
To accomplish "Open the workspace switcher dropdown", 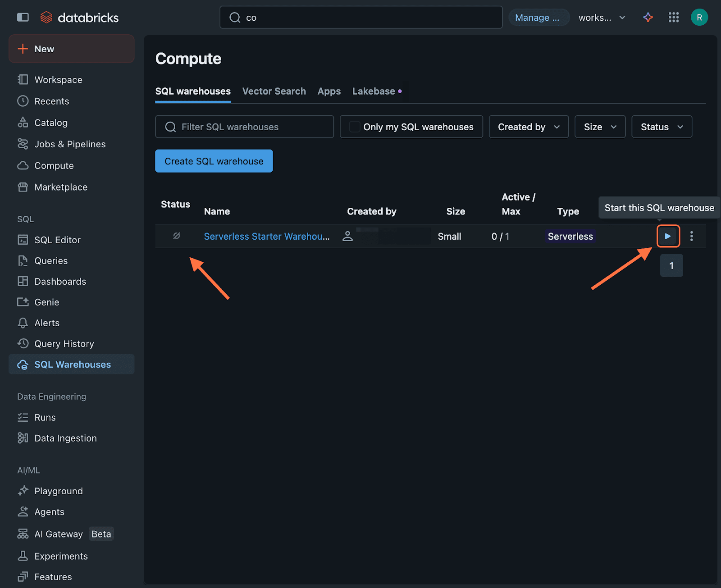I will tap(602, 18).
